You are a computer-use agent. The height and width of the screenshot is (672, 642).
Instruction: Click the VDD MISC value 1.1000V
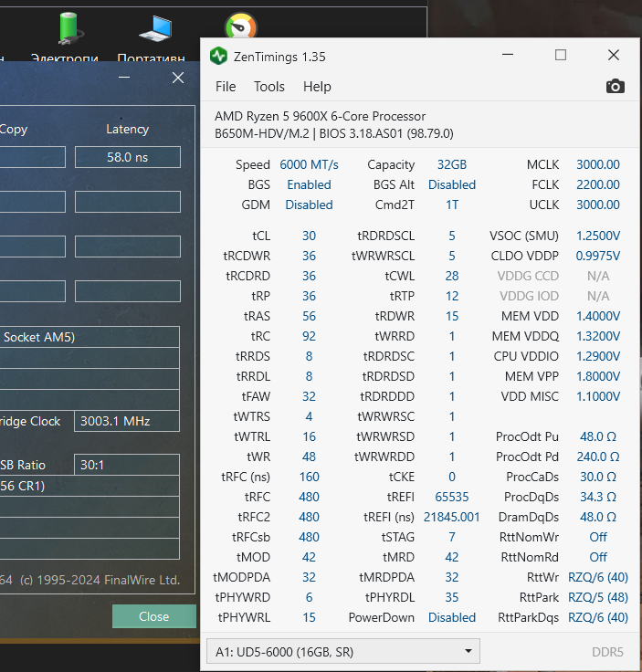598,396
